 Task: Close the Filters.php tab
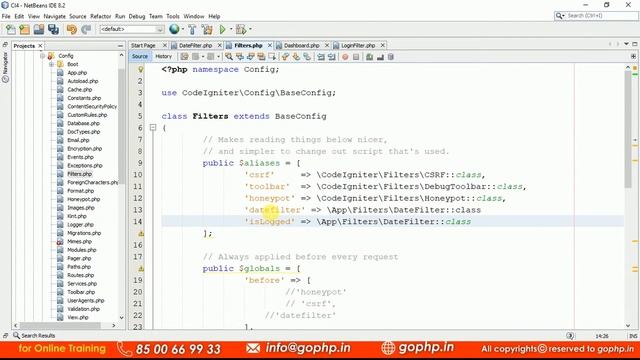click(x=270, y=45)
